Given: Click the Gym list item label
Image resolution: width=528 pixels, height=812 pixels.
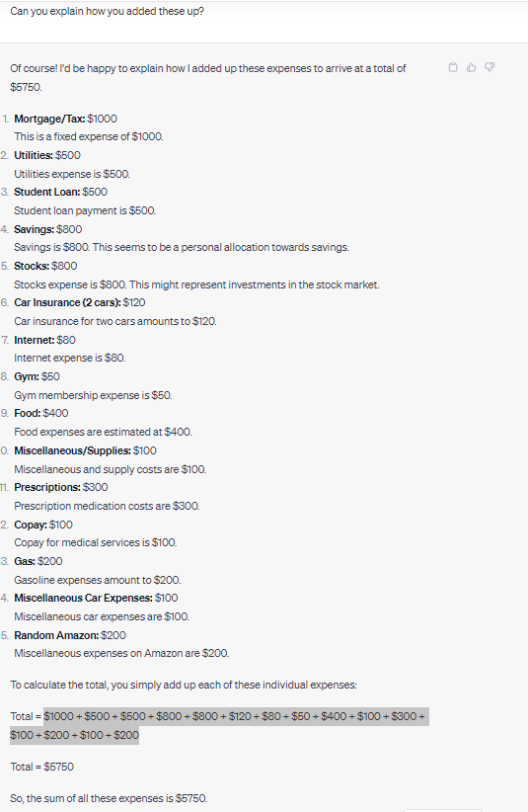Looking at the screenshot, I should coord(27,376).
